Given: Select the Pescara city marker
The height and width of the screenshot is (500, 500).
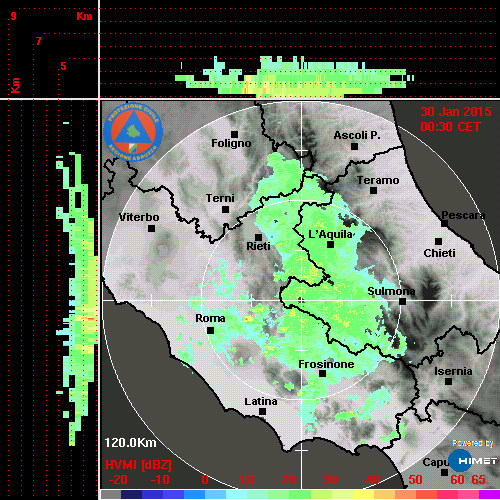Looking at the screenshot, I should pyautogui.click(x=444, y=223).
